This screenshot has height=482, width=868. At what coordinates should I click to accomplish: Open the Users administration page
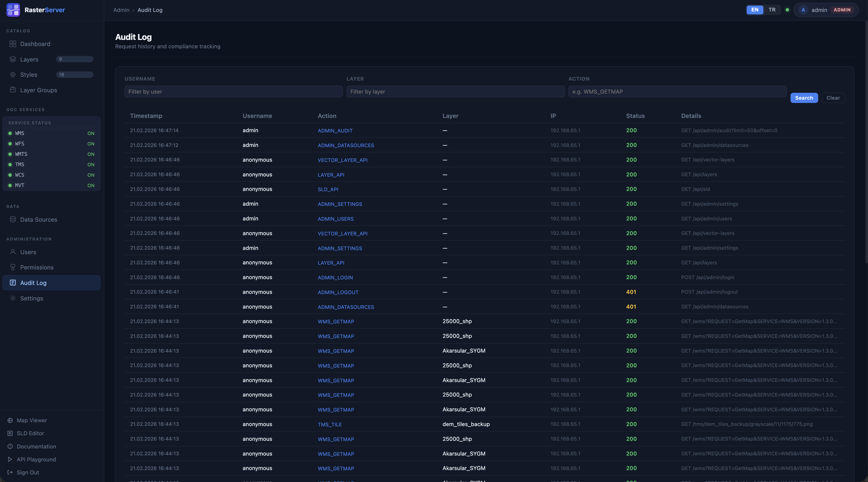[27, 252]
